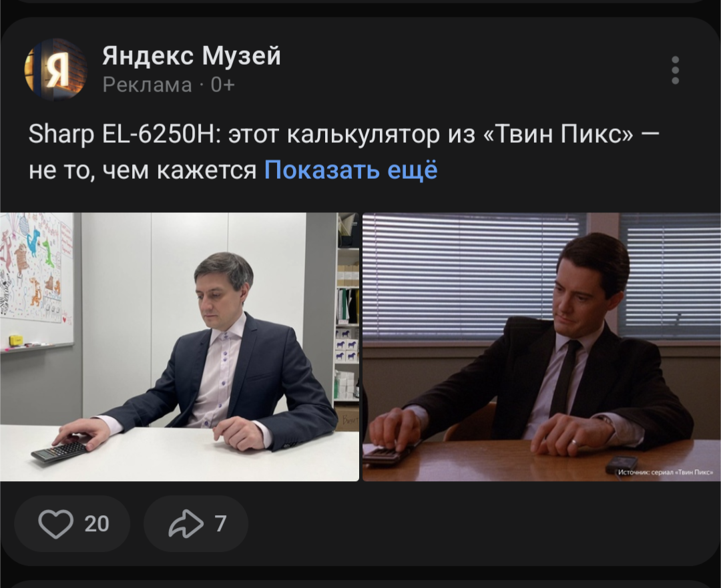Click the share count 7
This screenshot has height=588, width=721.
coord(221,524)
